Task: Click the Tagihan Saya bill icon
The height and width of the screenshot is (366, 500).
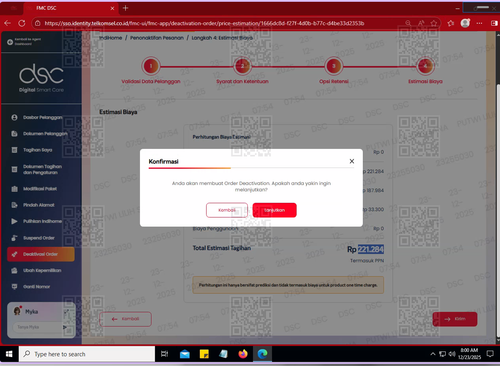Action: (x=14, y=150)
